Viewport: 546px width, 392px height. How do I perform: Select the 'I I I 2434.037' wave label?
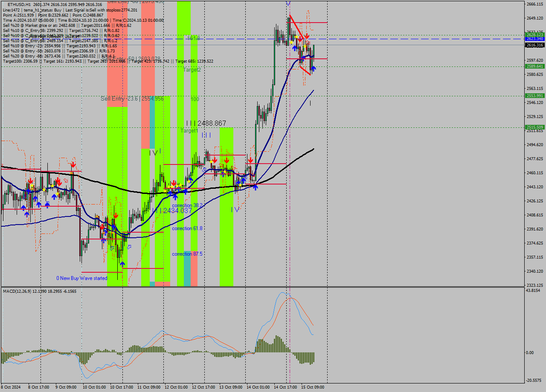172,210
